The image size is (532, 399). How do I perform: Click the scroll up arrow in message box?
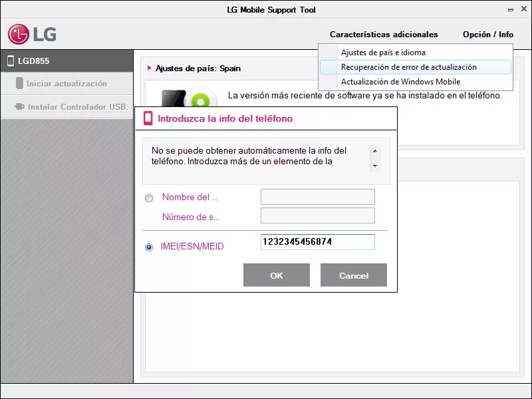[x=375, y=151]
